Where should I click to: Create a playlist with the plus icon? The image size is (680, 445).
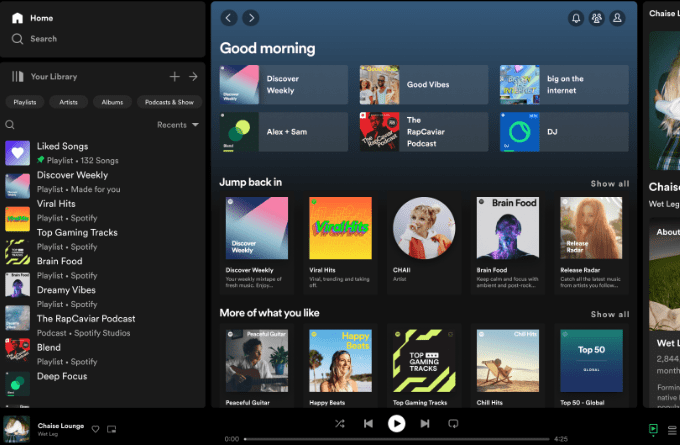(x=174, y=77)
